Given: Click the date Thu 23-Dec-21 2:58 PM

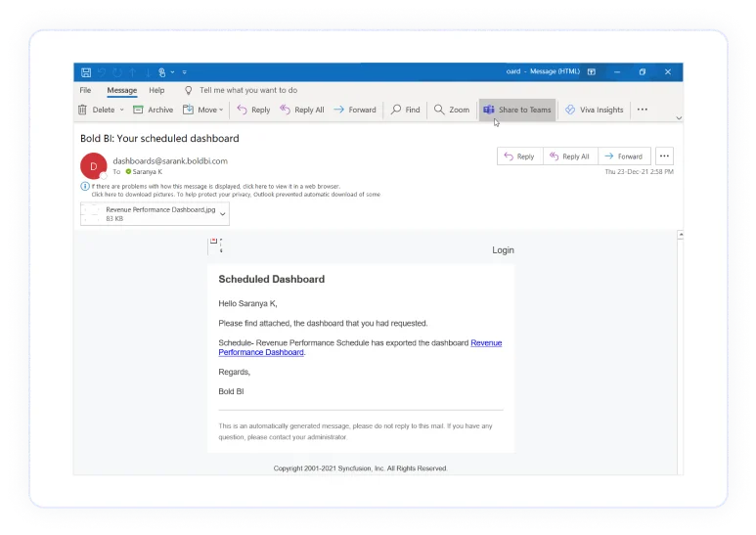Looking at the screenshot, I should point(639,171).
